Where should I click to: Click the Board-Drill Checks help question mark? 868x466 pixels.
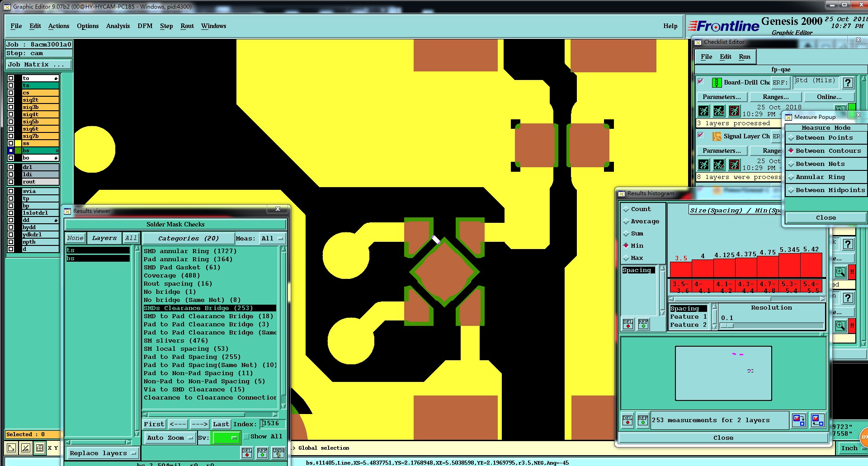[x=848, y=83]
